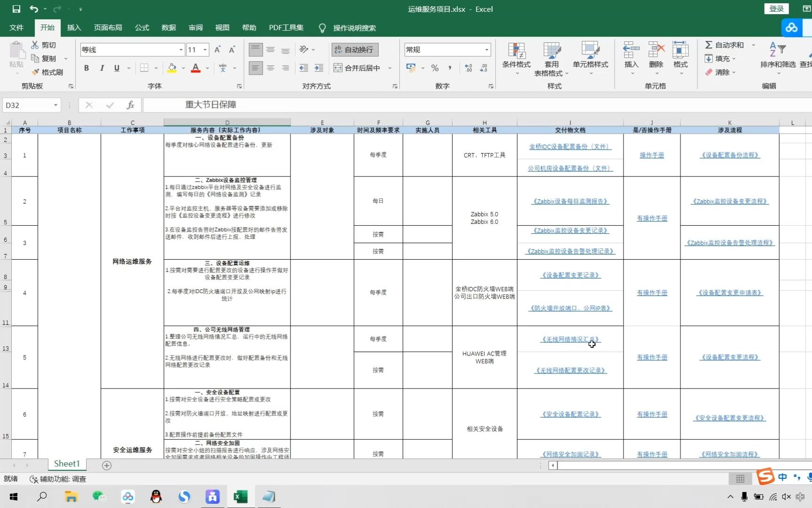Increase font size with larger A icon
Image resolution: width=812 pixels, height=508 pixels.
(x=217, y=49)
